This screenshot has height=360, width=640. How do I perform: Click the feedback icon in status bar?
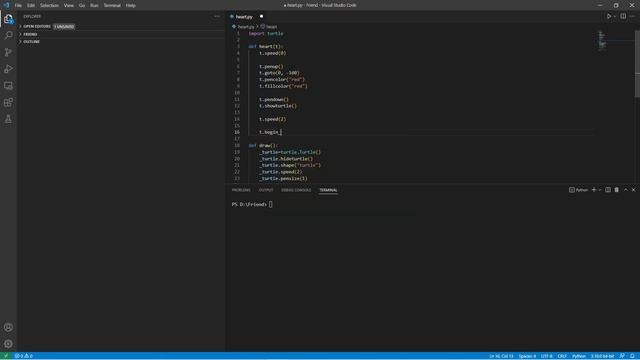pyautogui.click(x=622, y=356)
